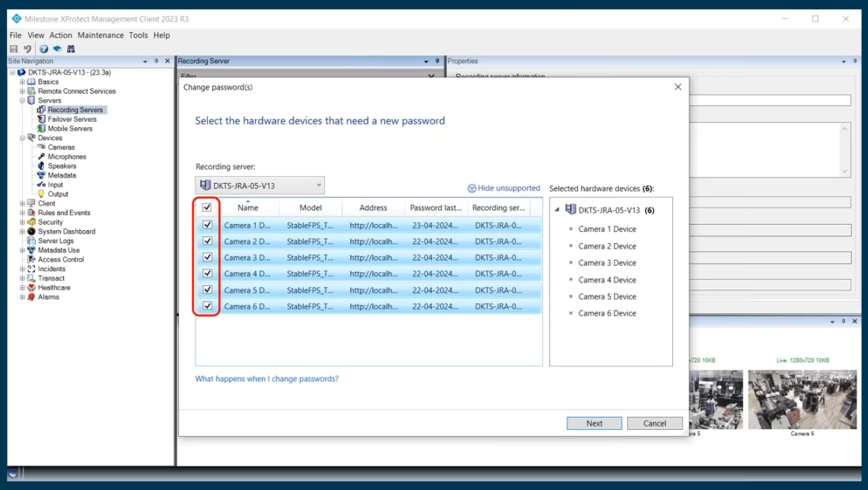The width and height of the screenshot is (868, 490).
Task: Remove Camera 3 Device using its x icon
Action: (x=570, y=263)
